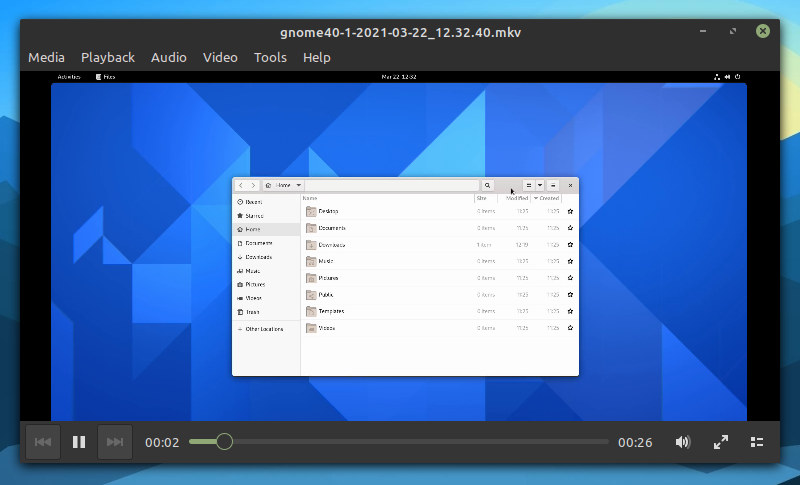Select Recent in the recorded Files sidebar

266,202
